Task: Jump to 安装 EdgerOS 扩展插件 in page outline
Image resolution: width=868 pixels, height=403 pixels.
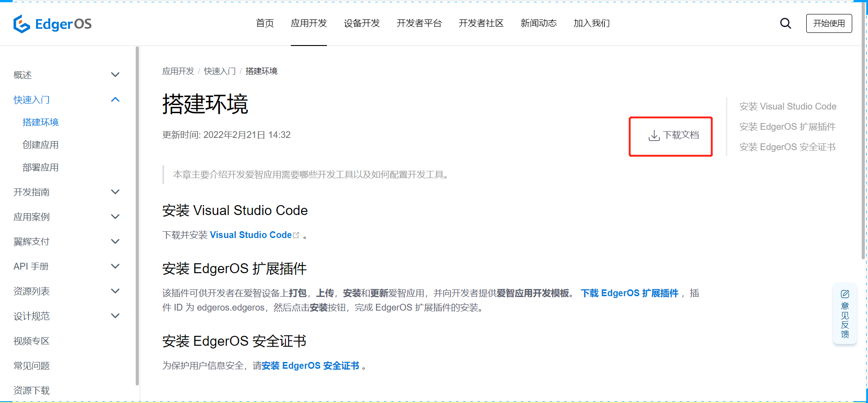Action: 787,127
